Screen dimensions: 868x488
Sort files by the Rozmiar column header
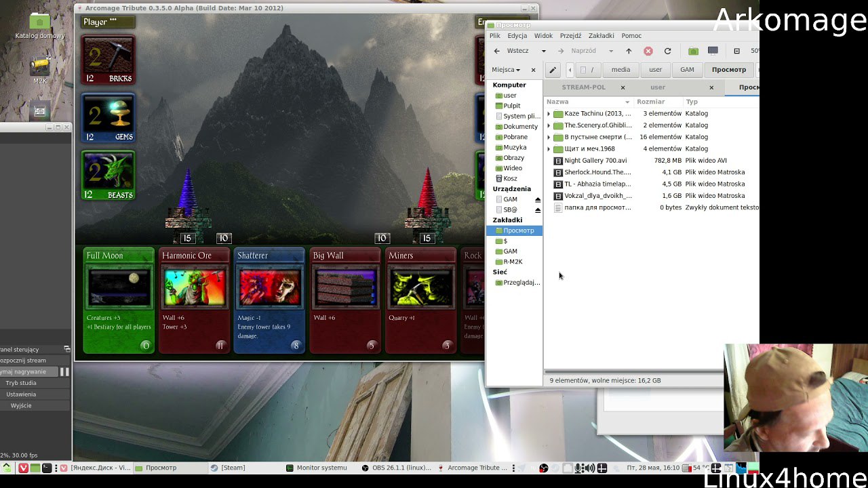(x=657, y=102)
